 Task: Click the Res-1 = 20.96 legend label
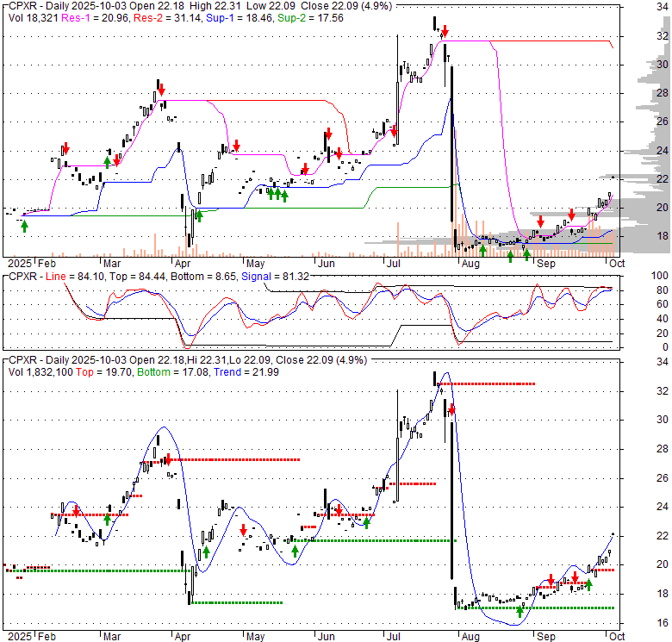pos(89,17)
